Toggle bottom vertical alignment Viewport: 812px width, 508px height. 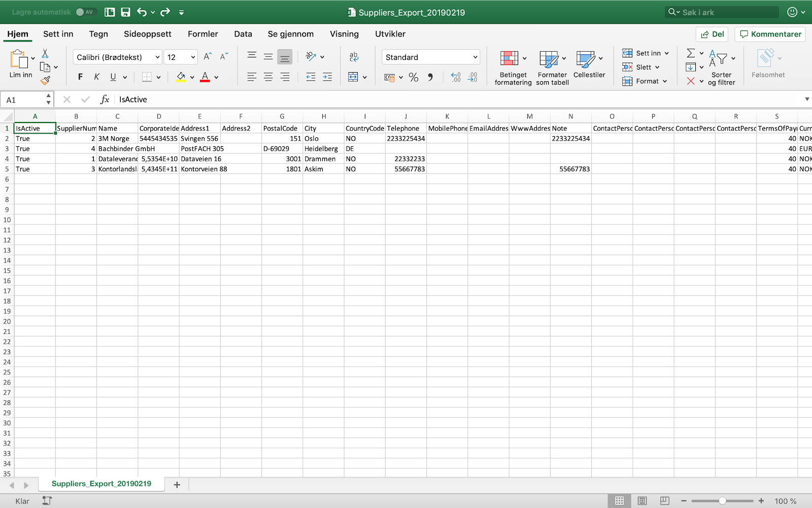[x=285, y=57]
